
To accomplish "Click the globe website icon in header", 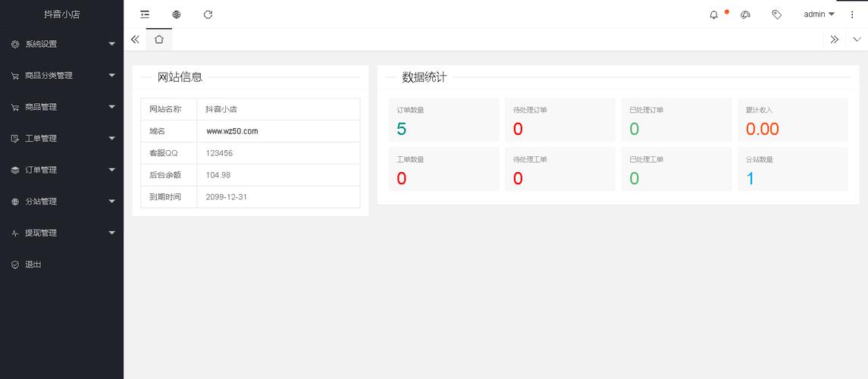I will pos(177,14).
